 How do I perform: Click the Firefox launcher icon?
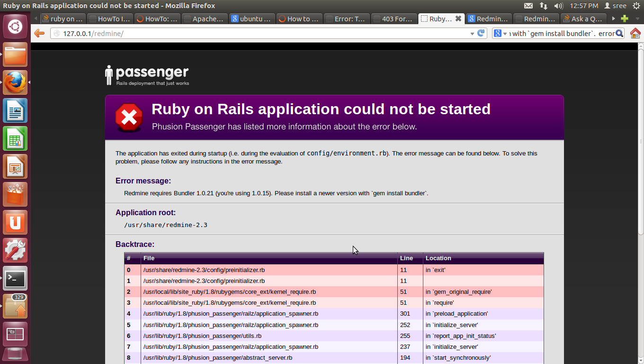click(x=16, y=83)
